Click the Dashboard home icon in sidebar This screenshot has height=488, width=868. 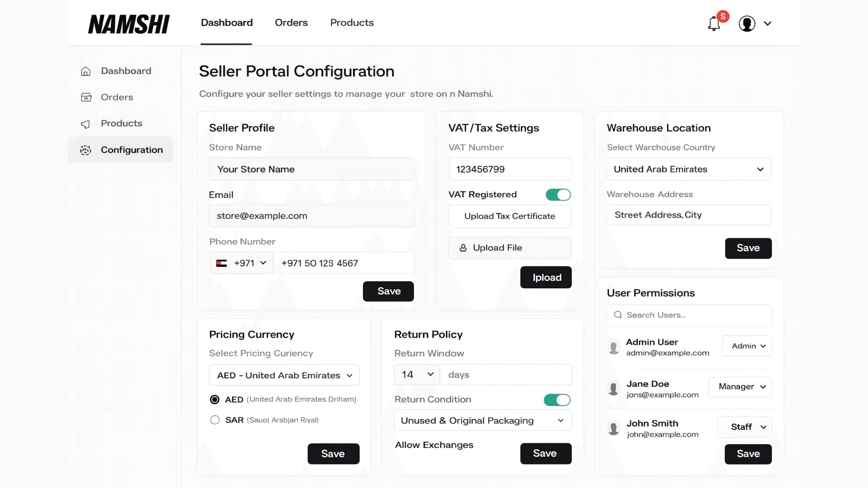86,71
